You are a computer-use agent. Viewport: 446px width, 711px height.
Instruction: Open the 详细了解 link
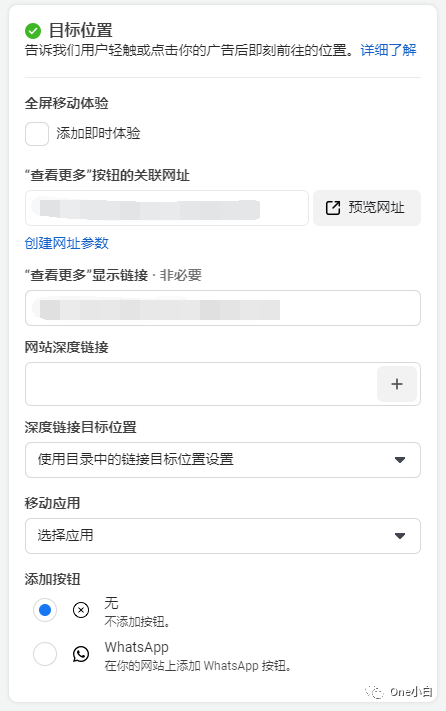[x=388, y=50]
